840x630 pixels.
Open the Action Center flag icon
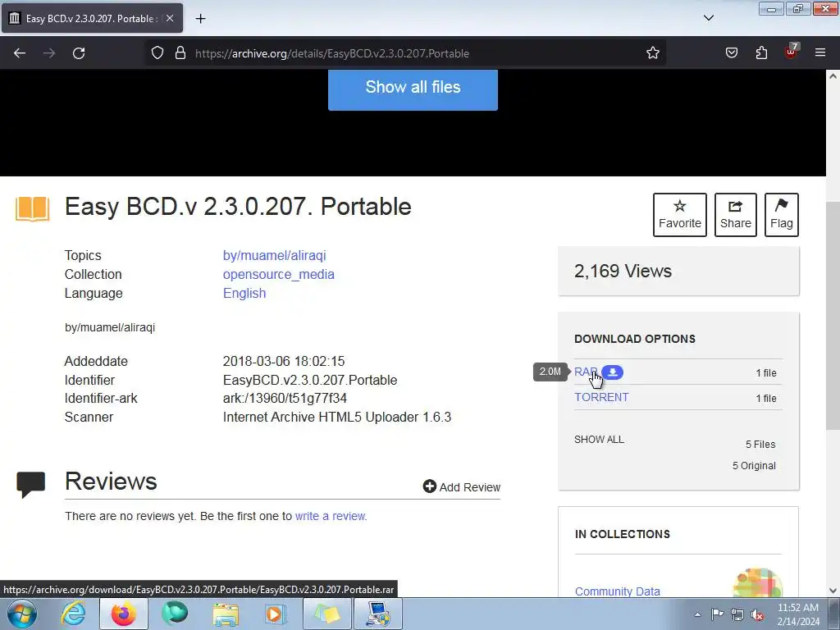click(x=717, y=614)
